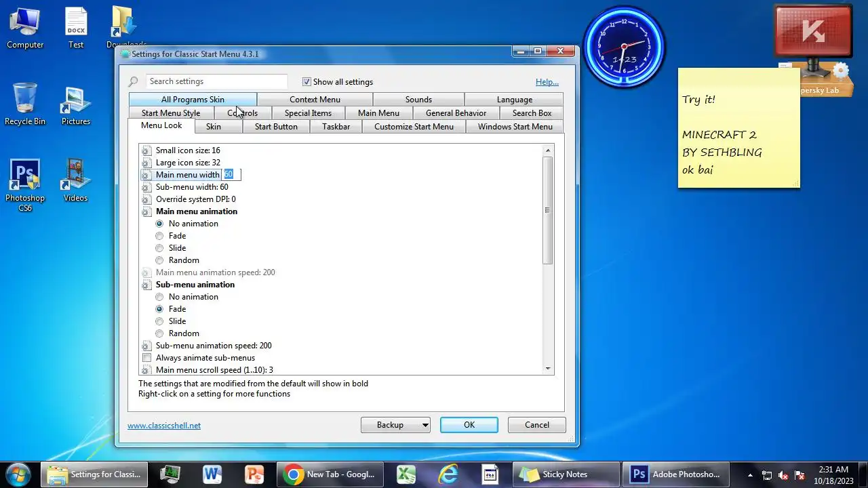Image resolution: width=868 pixels, height=488 pixels.
Task: Select Fade for Main menu animation
Action: [x=160, y=236]
